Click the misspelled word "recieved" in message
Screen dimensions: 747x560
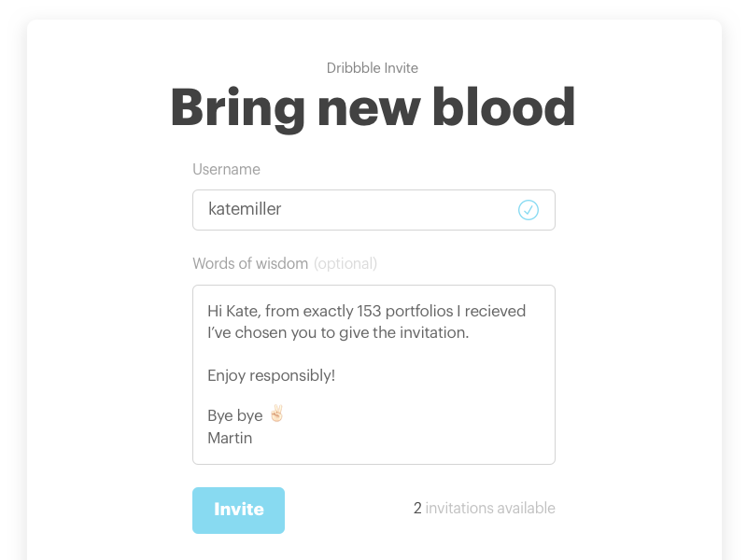(x=496, y=311)
